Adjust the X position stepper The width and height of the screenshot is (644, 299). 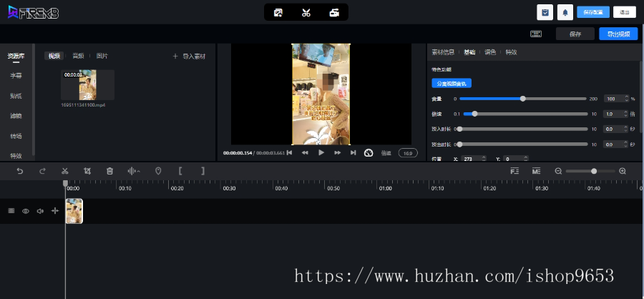point(484,159)
